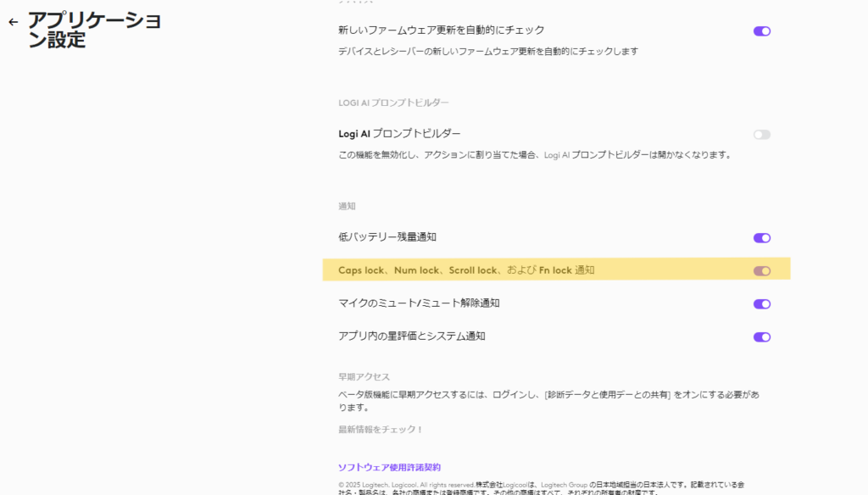Click 低バッテリー残量通知 label text
868x495 pixels.
click(387, 237)
